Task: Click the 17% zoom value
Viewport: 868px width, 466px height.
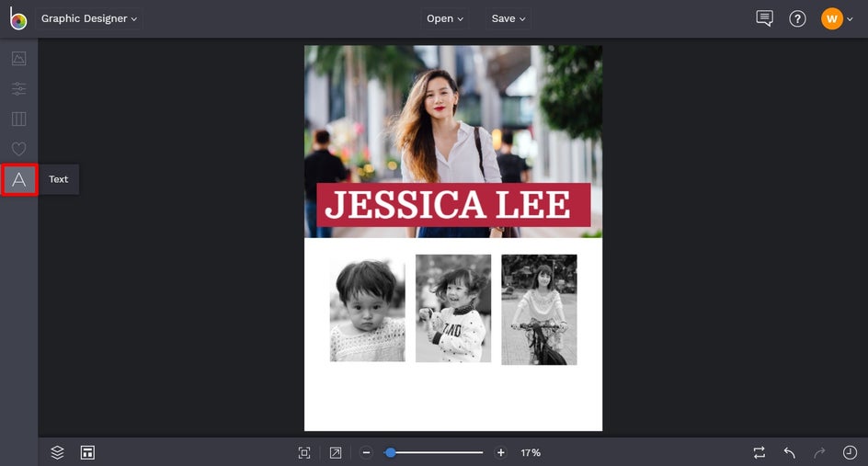Action: tap(531, 453)
